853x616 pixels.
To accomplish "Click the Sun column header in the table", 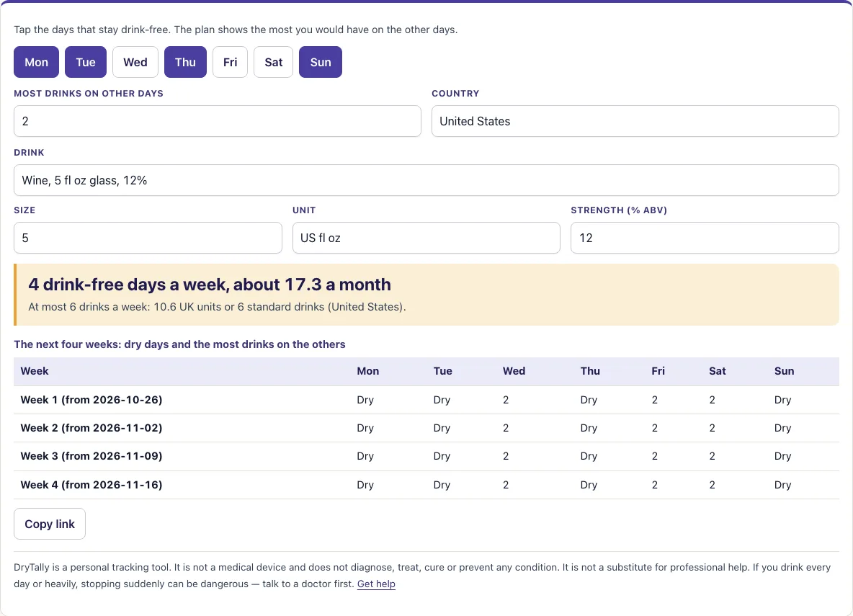I will tap(785, 371).
